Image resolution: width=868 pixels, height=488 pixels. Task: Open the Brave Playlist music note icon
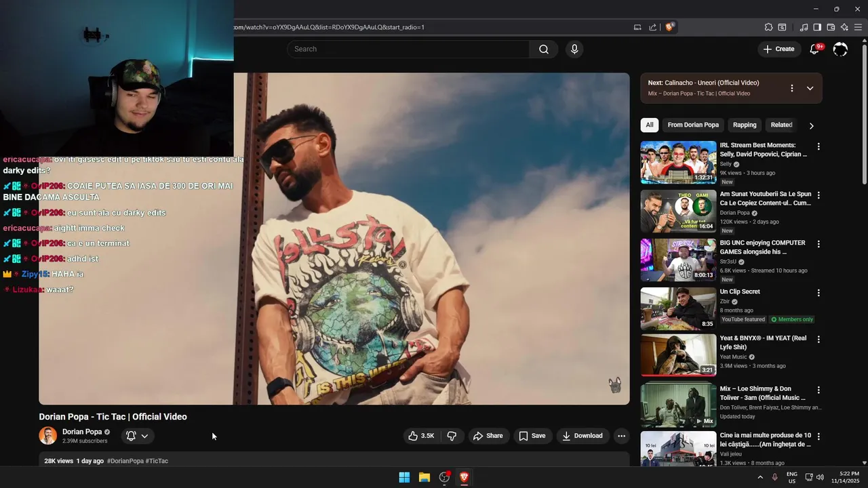(804, 27)
